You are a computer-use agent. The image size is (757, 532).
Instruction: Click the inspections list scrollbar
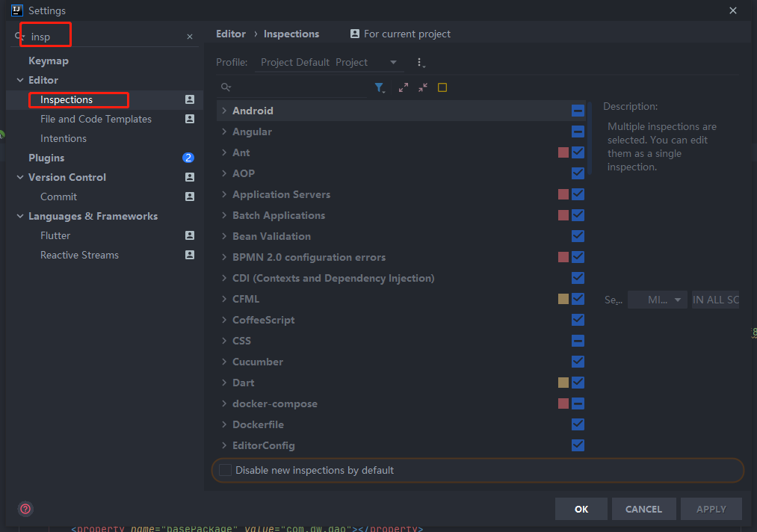pos(590,137)
